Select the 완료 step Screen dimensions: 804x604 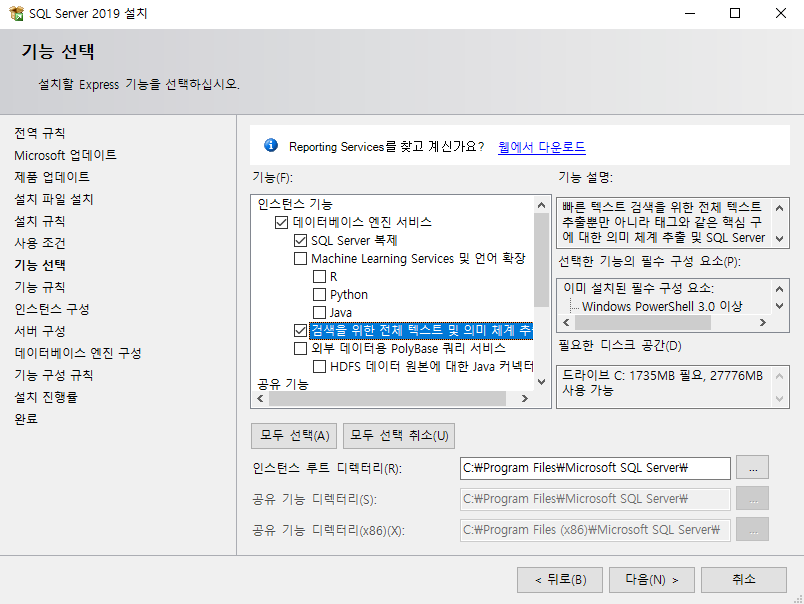pos(26,419)
